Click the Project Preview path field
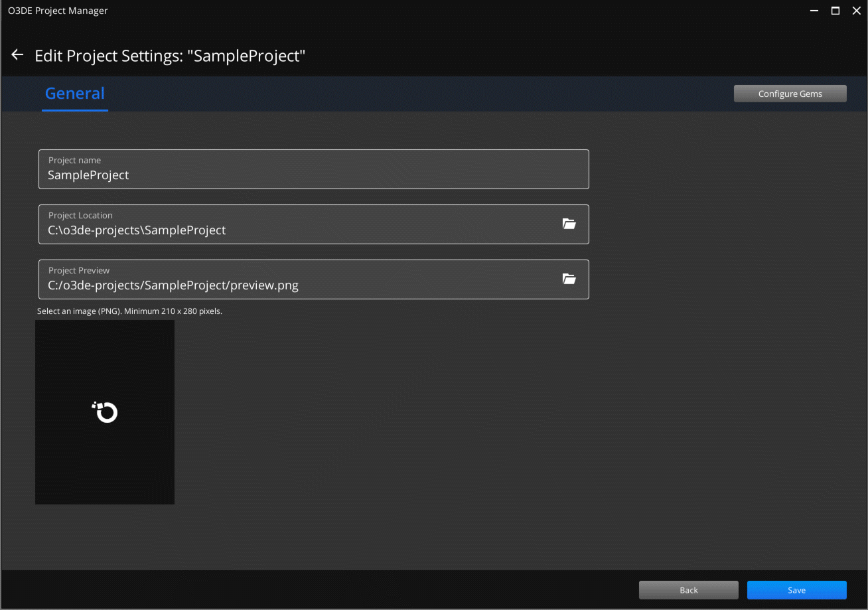 (265, 285)
